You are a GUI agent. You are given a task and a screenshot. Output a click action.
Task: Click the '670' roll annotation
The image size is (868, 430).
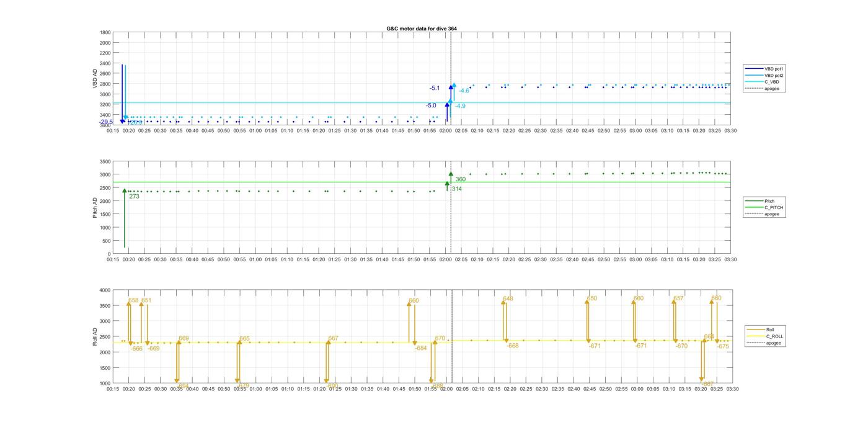(x=440, y=339)
